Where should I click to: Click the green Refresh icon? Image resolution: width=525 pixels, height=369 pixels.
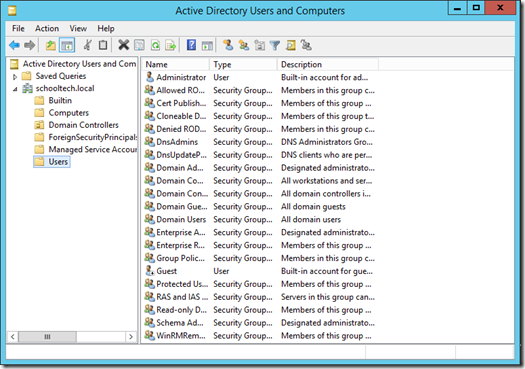tap(155, 45)
